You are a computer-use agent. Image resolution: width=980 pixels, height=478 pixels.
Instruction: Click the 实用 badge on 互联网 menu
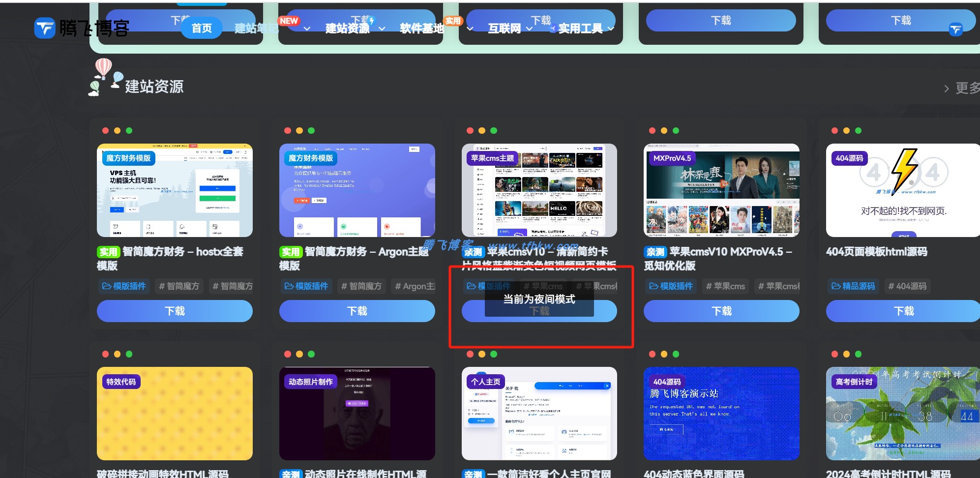pyautogui.click(x=453, y=21)
